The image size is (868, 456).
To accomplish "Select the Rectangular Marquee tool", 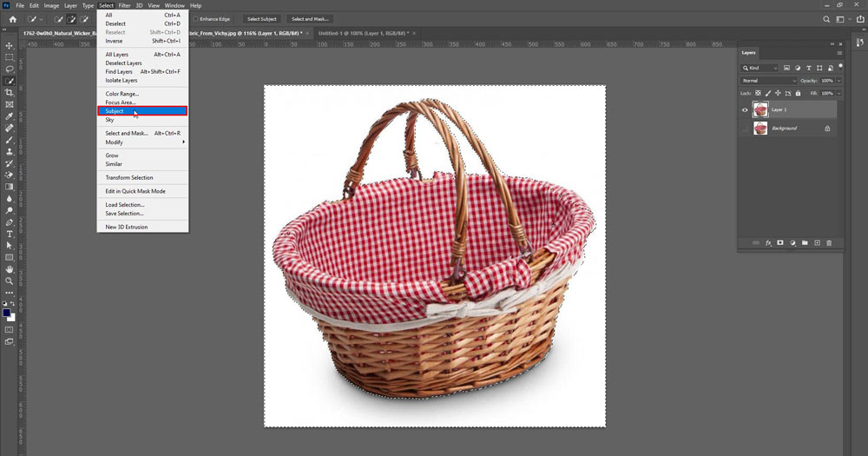I will tap(10, 57).
